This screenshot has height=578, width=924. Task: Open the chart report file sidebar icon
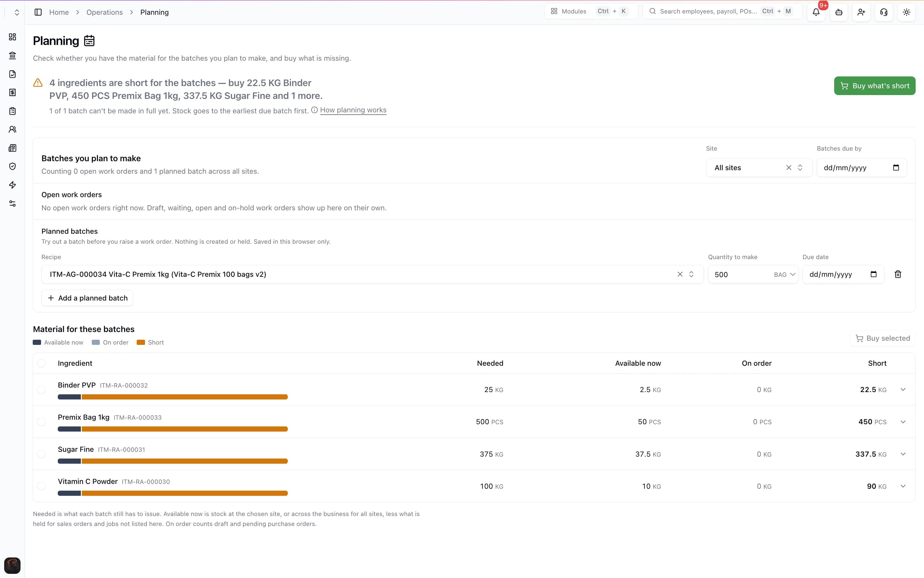click(x=12, y=74)
